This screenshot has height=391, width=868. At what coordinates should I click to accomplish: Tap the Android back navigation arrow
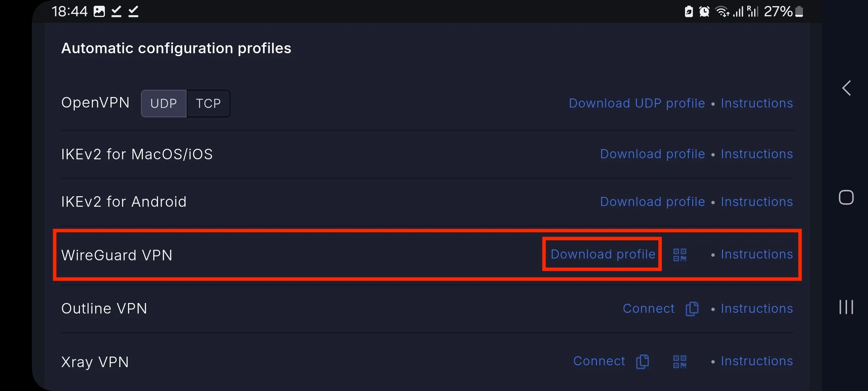click(846, 88)
